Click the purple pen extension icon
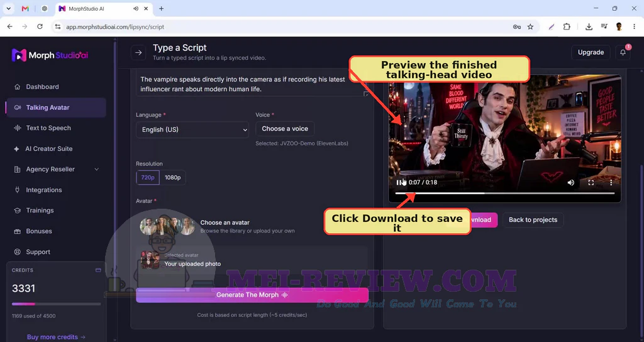644x342 pixels. [551, 26]
